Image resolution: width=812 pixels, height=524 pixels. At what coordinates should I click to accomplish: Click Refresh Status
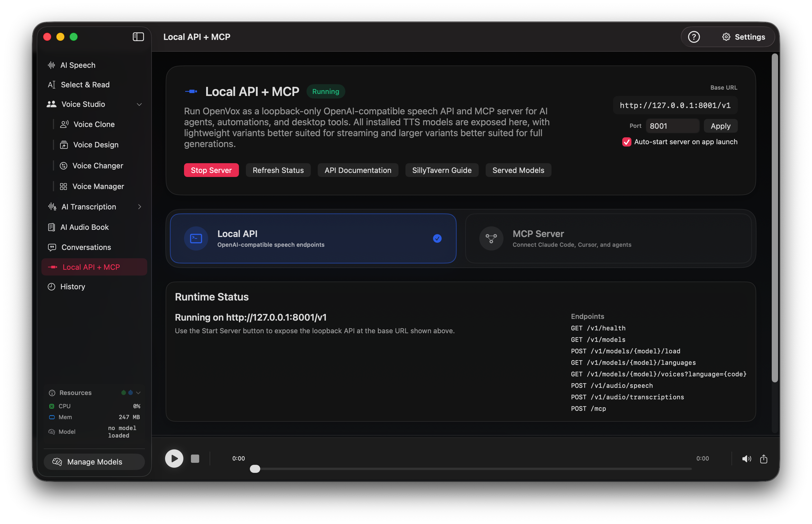(x=278, y=170)
